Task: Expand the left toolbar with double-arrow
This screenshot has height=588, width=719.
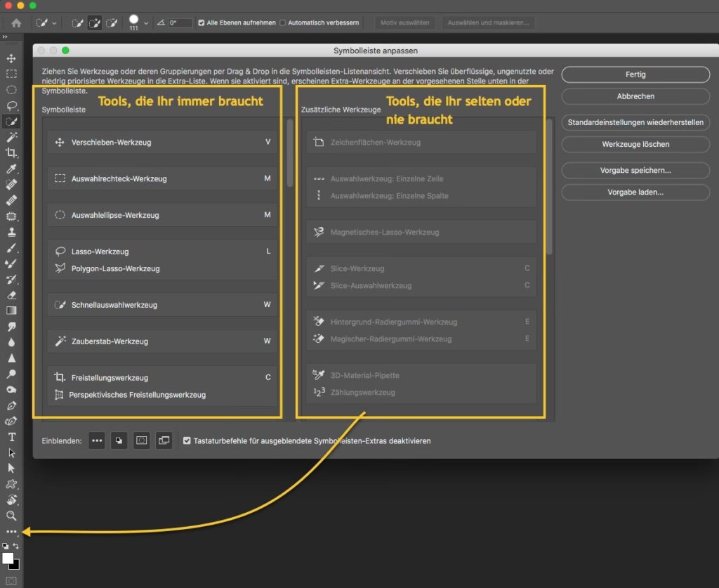Action: pos(6,37)
